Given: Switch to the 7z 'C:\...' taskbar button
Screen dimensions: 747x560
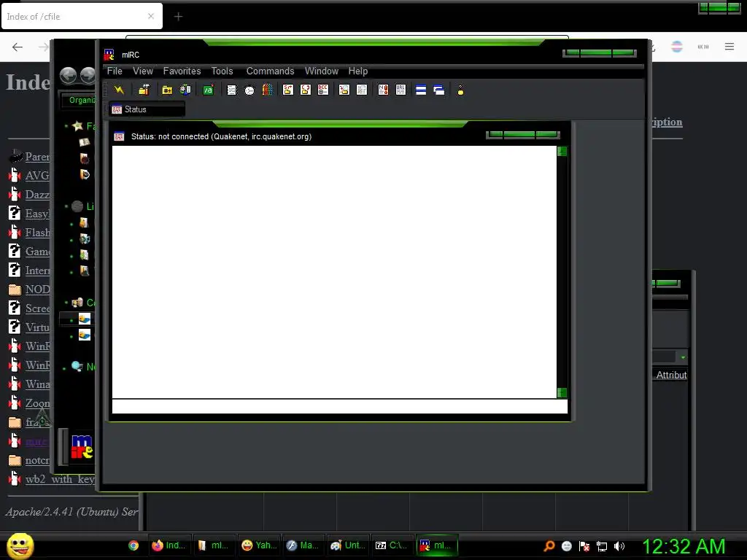Looking at the screenshot, I should click(392, 545).
